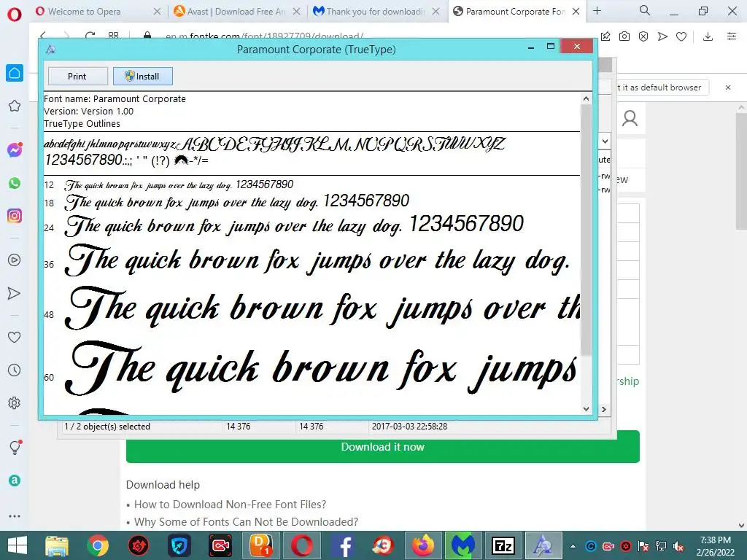The width and height of the screenshot is (747, 560).
Task: Open Settings gear in Opera sidebar
Action: coord(15,402)
